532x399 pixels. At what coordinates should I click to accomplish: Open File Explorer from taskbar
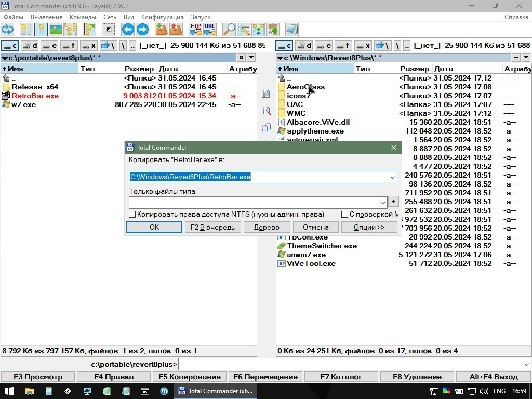pyautogui.click(x=30, y=391)
